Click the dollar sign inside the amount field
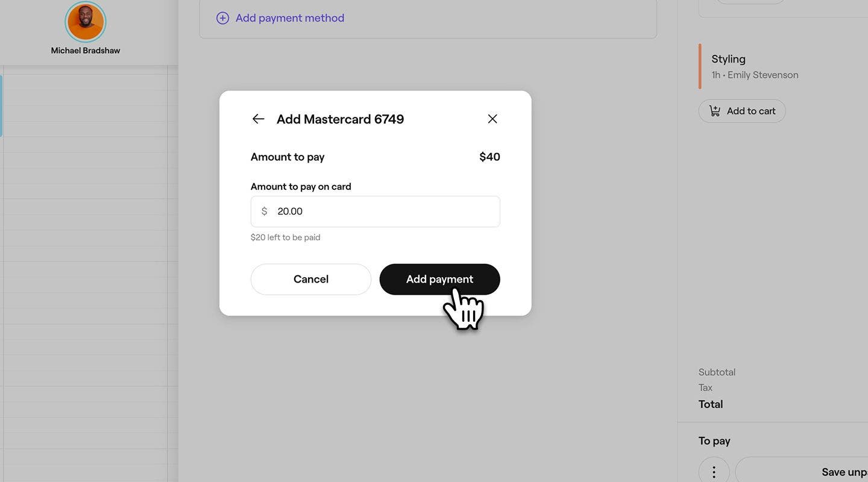Viewport: 868px width, 482px height. [264, 210]
